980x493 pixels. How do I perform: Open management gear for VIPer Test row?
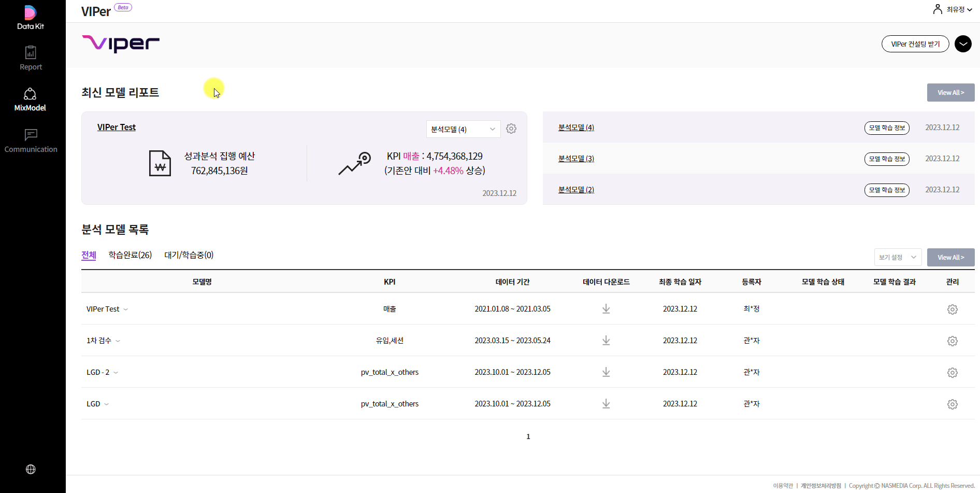pyautogui.click(x=952, y=309)
